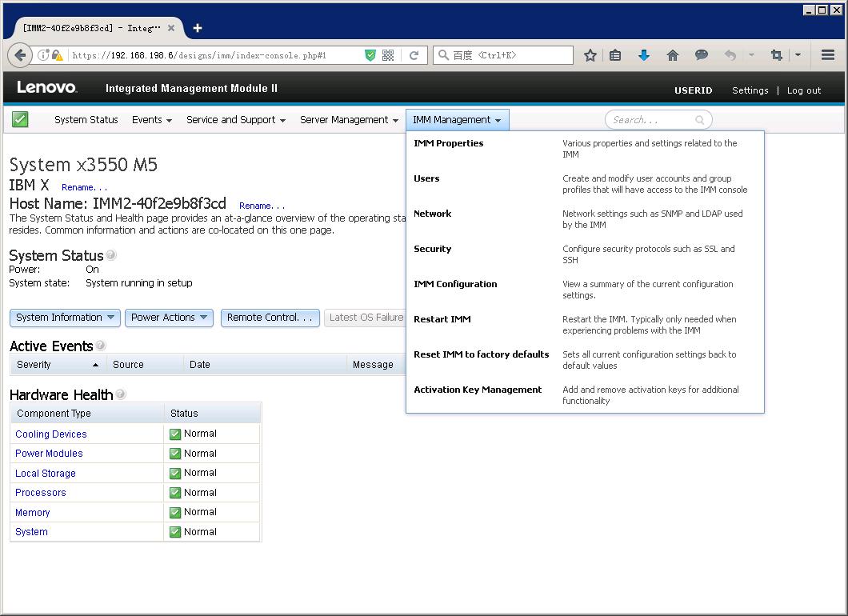The image size is (848, 616).
Task: Open the Cooling Devices link
Action: coord(51,434)
